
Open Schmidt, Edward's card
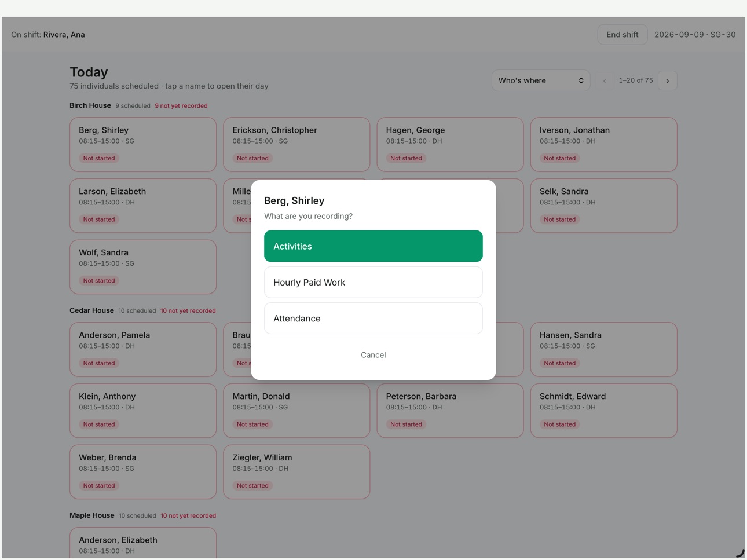603,411
